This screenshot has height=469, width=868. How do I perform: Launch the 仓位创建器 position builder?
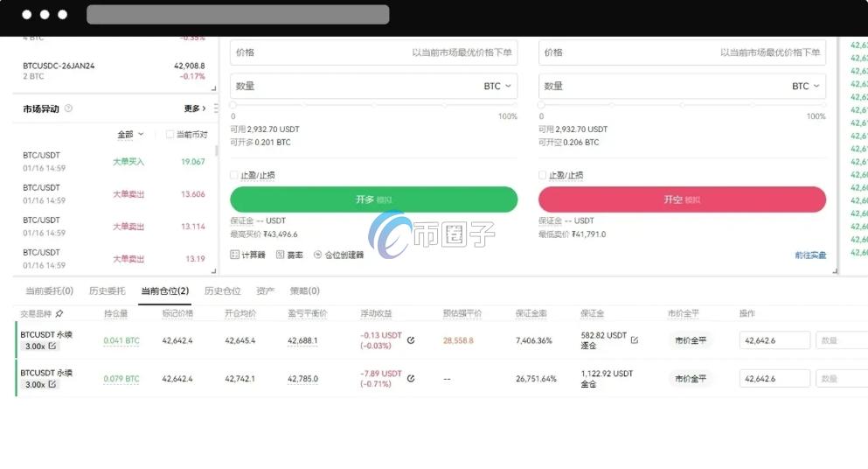tap(339, 255)
